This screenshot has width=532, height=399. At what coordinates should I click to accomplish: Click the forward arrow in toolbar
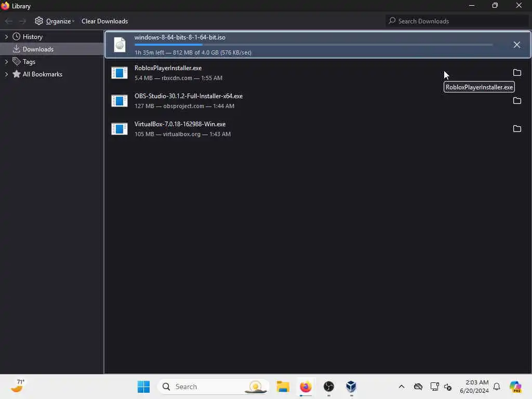(22, 21)
